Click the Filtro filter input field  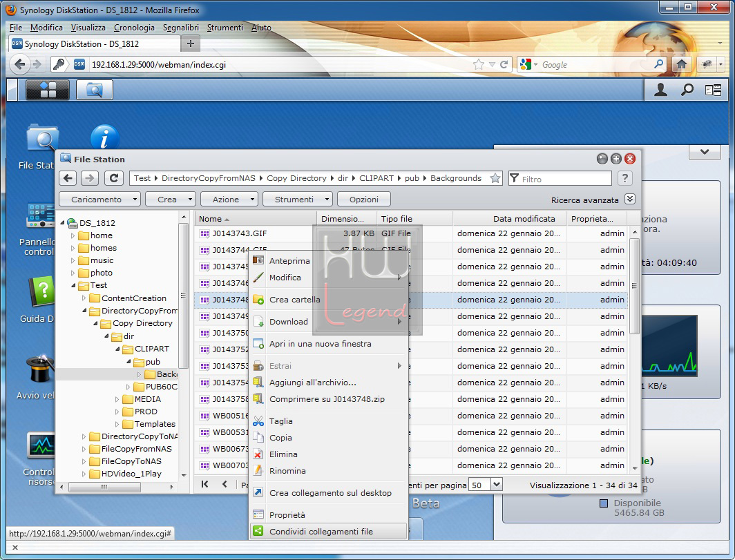click(560, 179)
